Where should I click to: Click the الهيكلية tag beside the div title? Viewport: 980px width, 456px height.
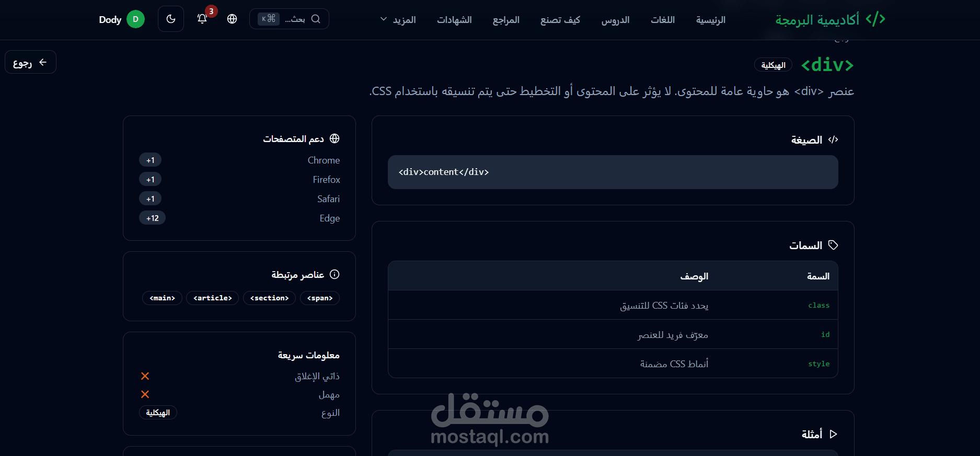pos(773,65)
